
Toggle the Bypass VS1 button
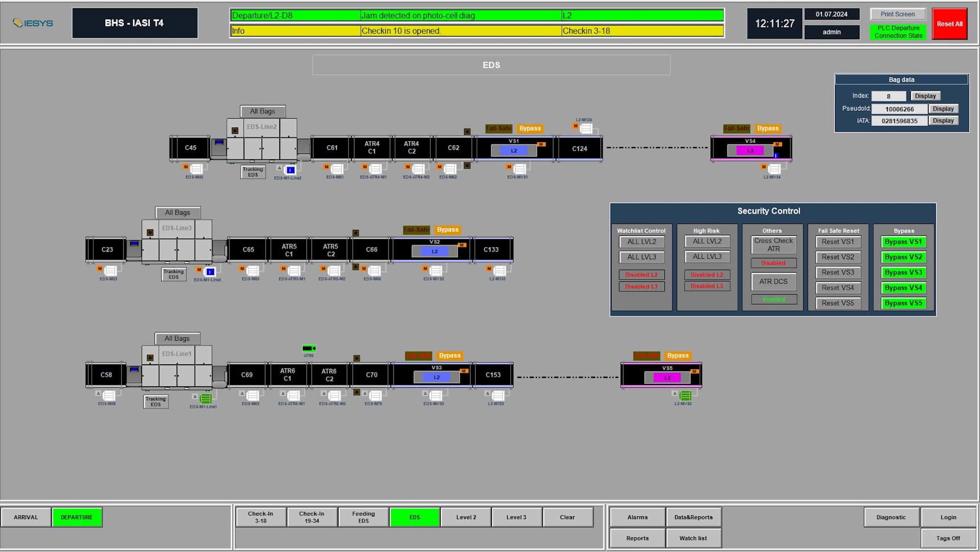pyautogui.click(x=903, y=242)
